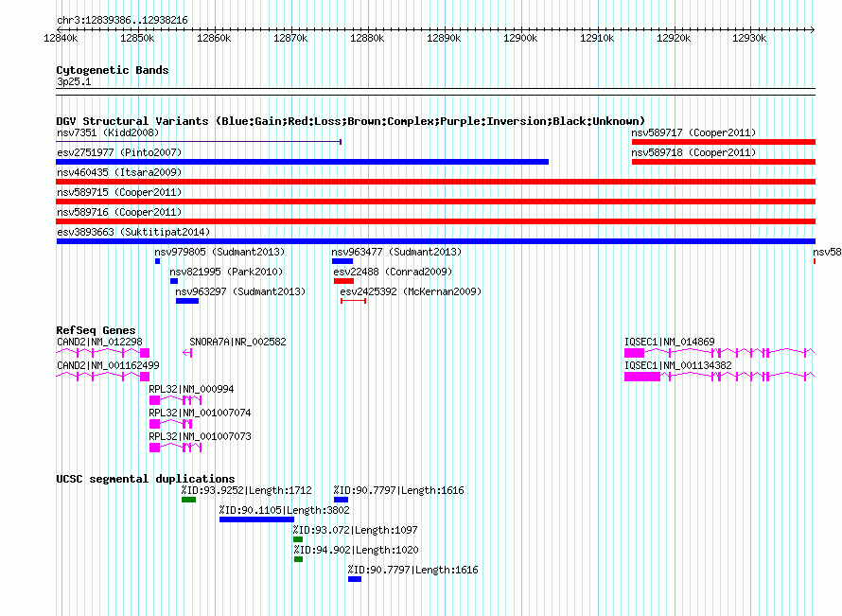Click the red bracket bar under esv2425392
Screen dimensions: 842x616
(353, 301)
